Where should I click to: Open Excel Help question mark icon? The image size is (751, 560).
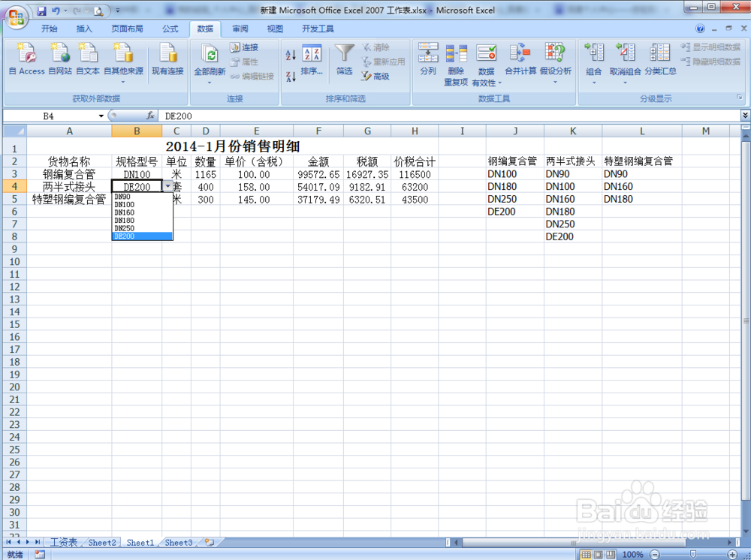pos(700,29)
